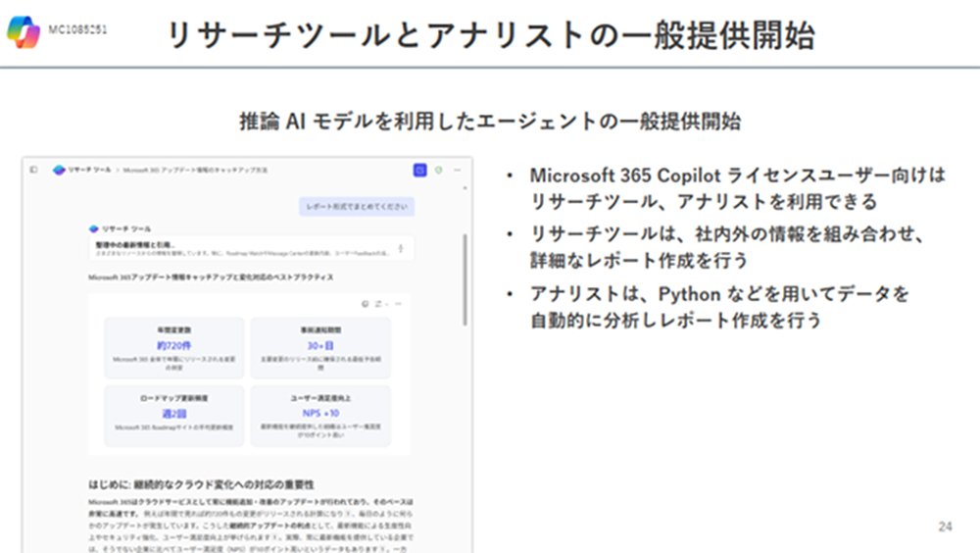The height and width of the screenshot is (553, 980).
Task: Click the bullet starting 'アナリストは、Python'
Action: click(718, 307)
